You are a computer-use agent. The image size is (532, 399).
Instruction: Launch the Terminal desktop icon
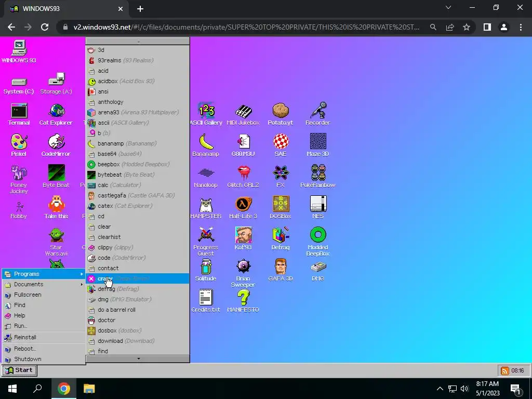click(x=19, y=114)
